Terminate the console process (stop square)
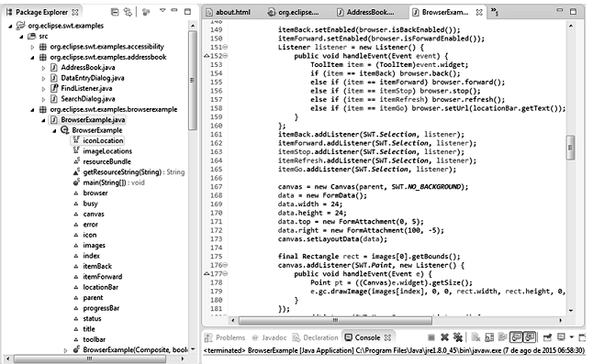The image size is (593, 364). click(431, 337)
